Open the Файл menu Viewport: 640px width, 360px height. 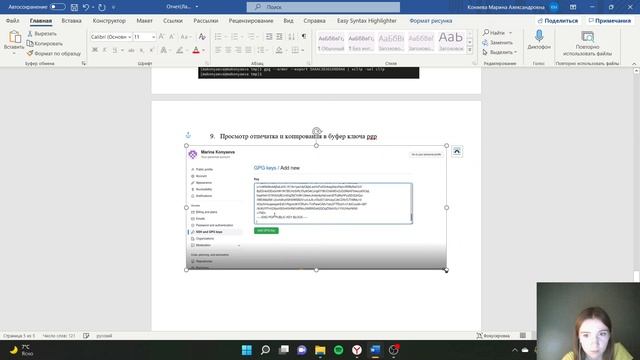tap(13, 20)
